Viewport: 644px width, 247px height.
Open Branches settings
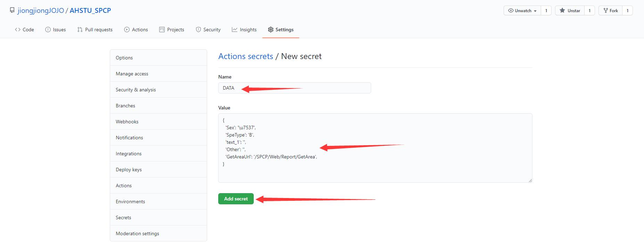(x=158, y=106)
